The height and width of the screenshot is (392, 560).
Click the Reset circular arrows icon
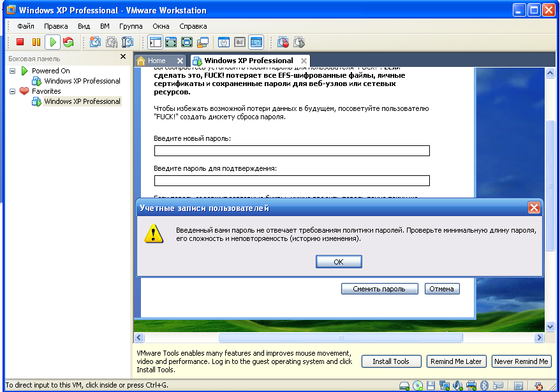68,42
